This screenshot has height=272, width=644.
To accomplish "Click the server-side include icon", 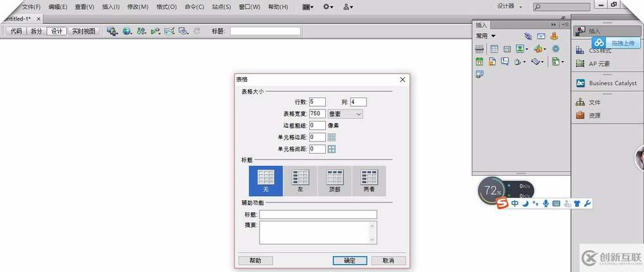I will pos(492,62).
